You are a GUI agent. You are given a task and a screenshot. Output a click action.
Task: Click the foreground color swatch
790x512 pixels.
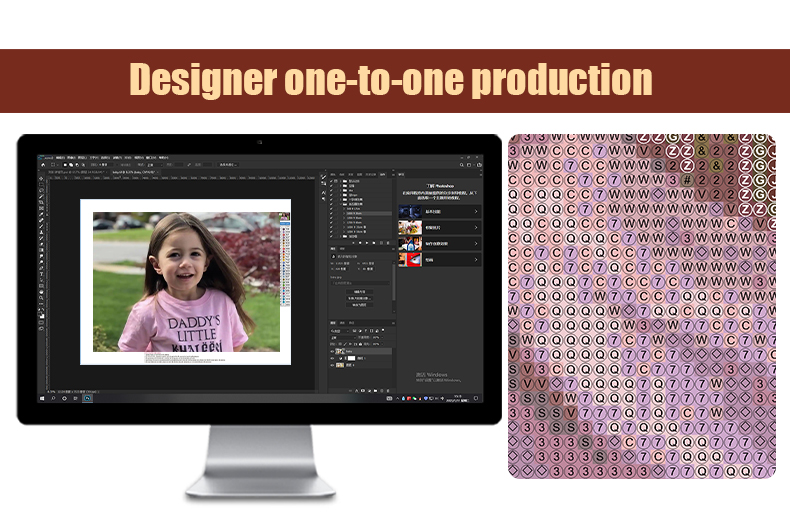click(40, 314)
